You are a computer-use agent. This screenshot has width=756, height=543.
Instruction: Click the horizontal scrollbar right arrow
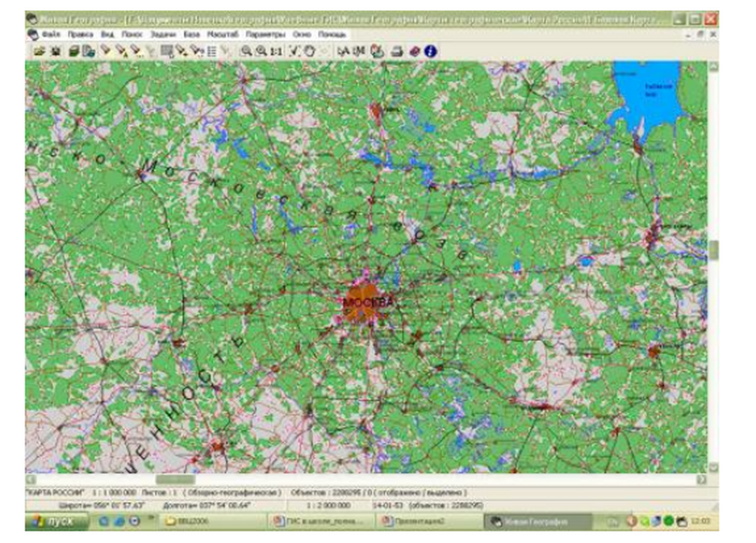[x=702, y=479]
